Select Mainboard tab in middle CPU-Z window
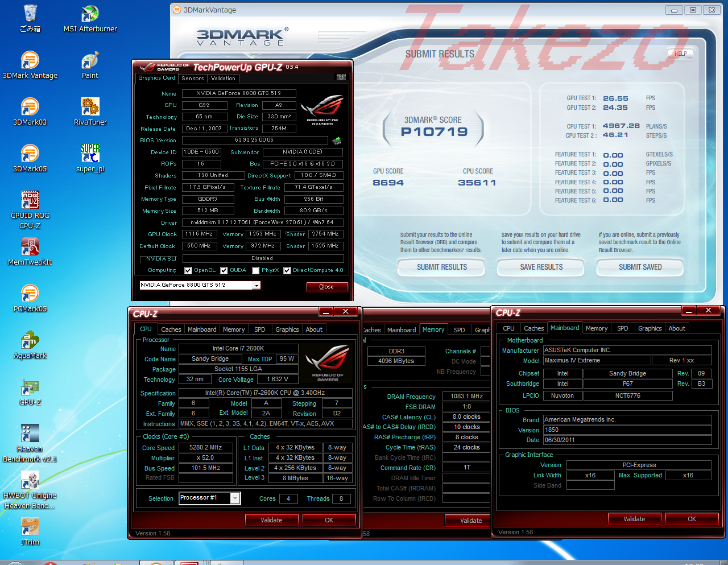Screen dimensions: 728x565 (x=402, y=330)
